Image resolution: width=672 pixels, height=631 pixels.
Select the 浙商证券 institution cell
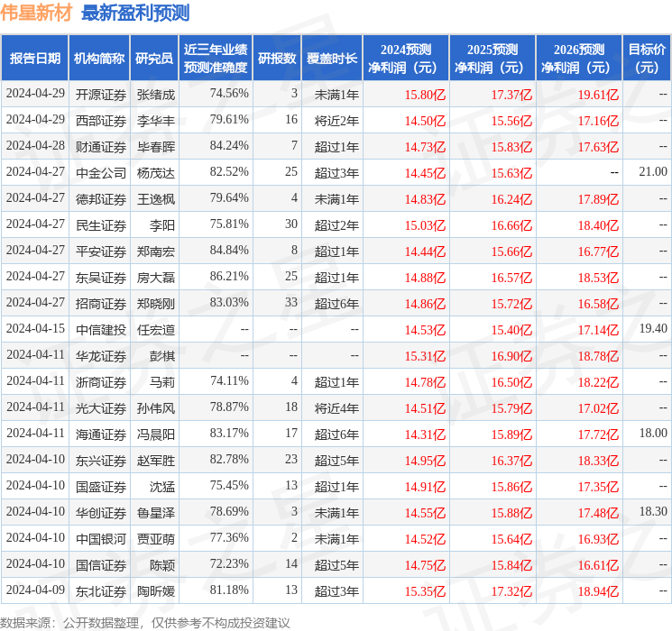(x=101, y=382)
